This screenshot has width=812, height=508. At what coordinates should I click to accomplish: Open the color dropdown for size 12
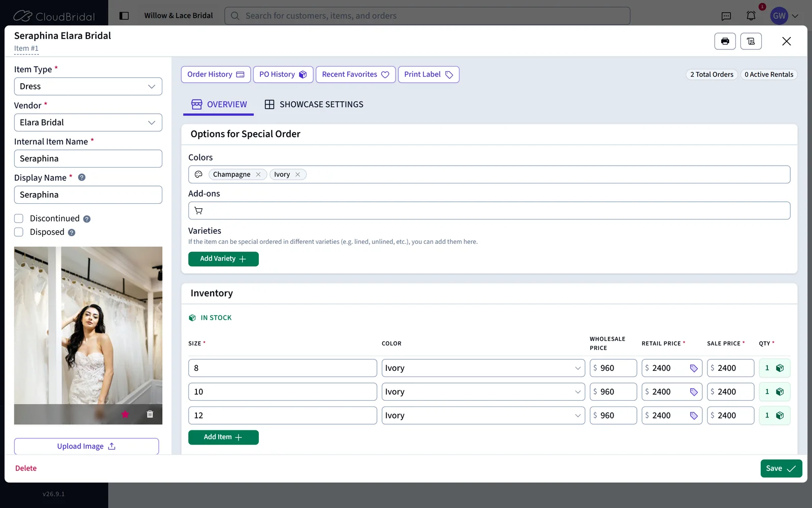tap(483, 416)
